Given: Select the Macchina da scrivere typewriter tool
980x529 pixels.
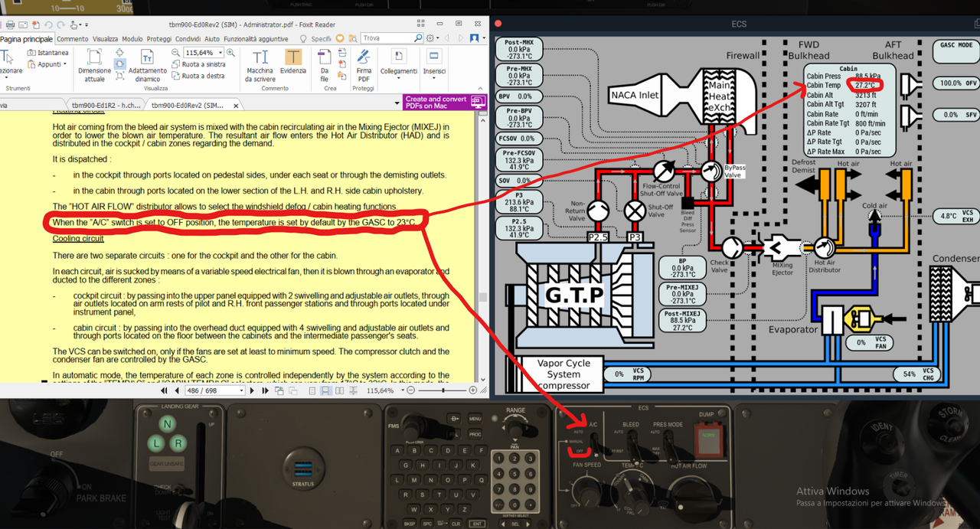Looking at the screenshot, I should (260, 66).
